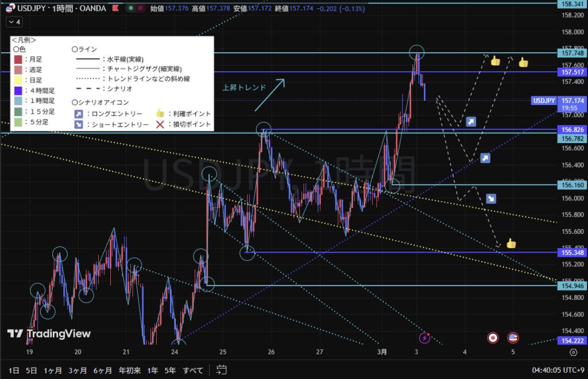Click the pink data mode icon
This screenshot has height=379, width=588.
pyautogui.click(x=140, y=8)
